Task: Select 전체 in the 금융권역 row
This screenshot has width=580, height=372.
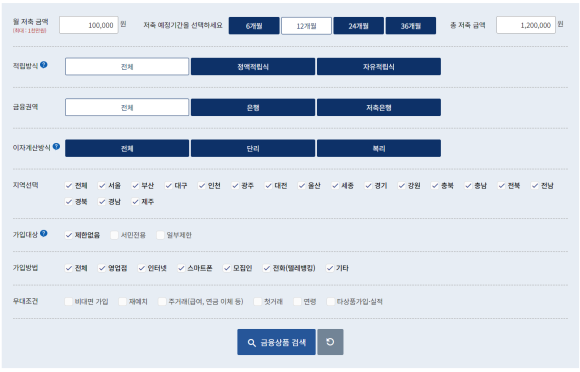Action: [x=127, y=107]
